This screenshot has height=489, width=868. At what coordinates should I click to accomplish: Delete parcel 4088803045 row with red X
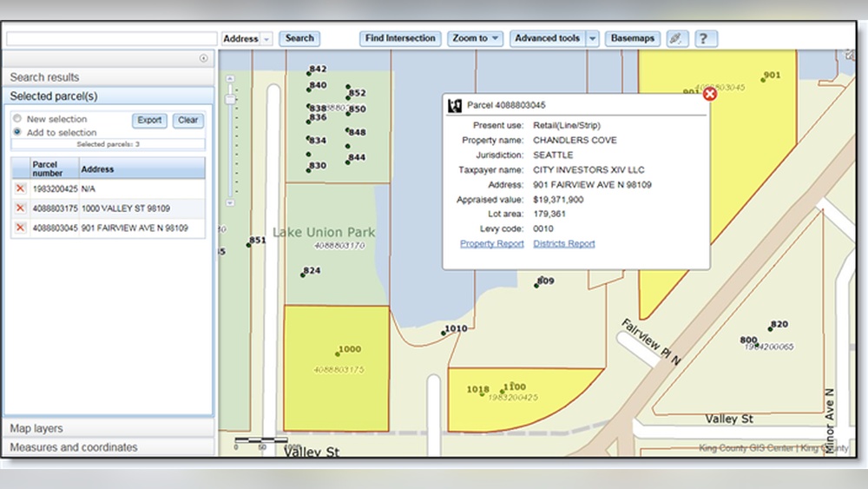point(20,228)
